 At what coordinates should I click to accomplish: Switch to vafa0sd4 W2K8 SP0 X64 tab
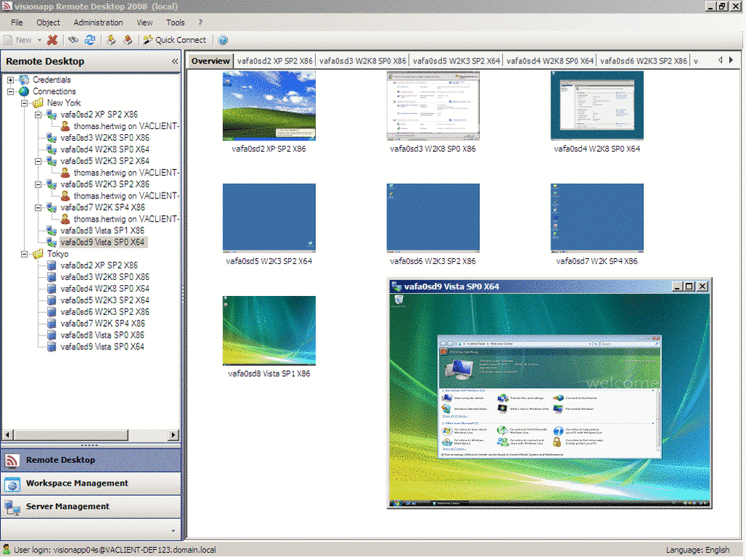(x=550, y=61)
